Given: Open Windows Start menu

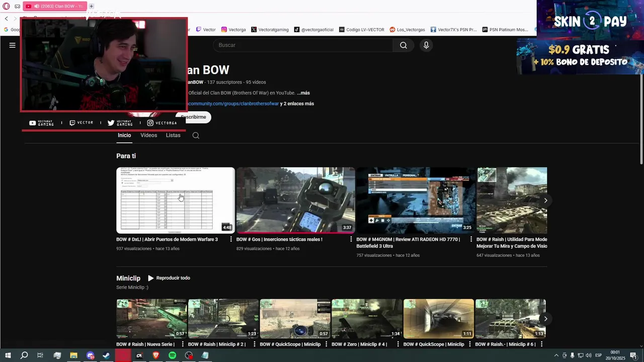Looking at the screenshot, I should click(x=8, y=355).
